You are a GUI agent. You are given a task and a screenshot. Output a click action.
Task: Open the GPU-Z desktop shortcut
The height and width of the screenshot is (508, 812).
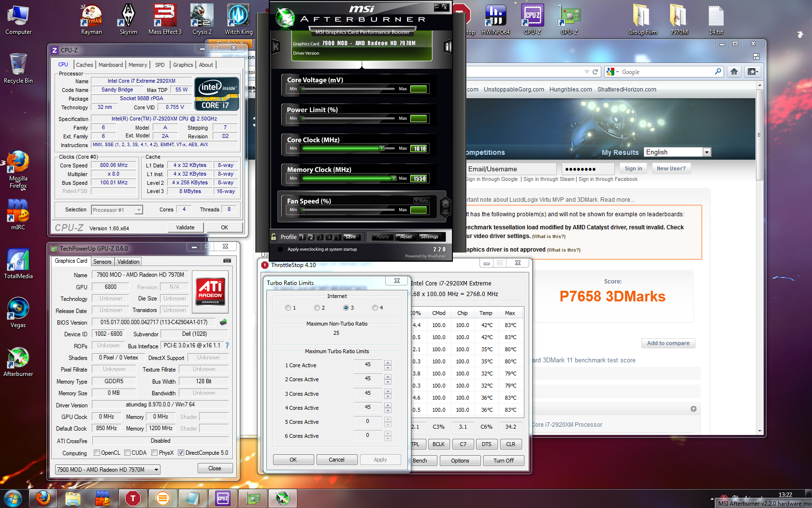pyautogui.click(x=569, y=20)
